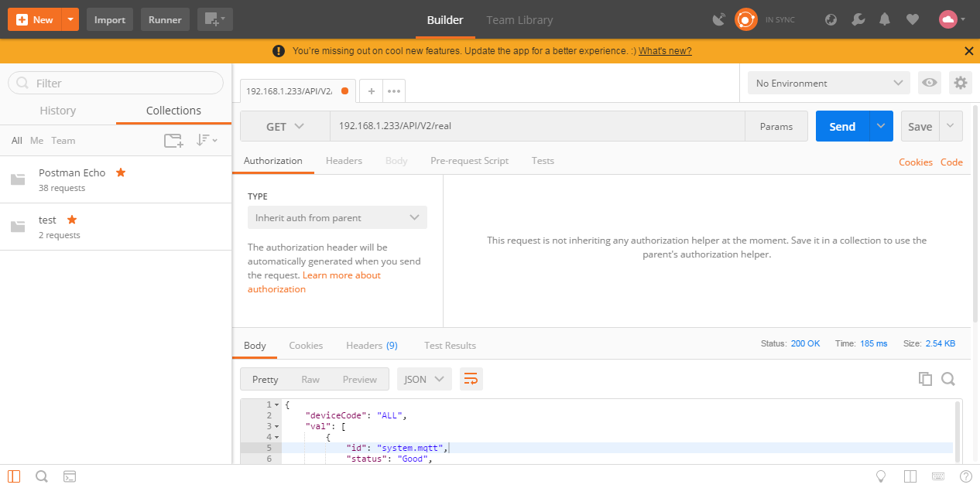
Task: Create a new collection folder icon
Action: click(173, 141)
